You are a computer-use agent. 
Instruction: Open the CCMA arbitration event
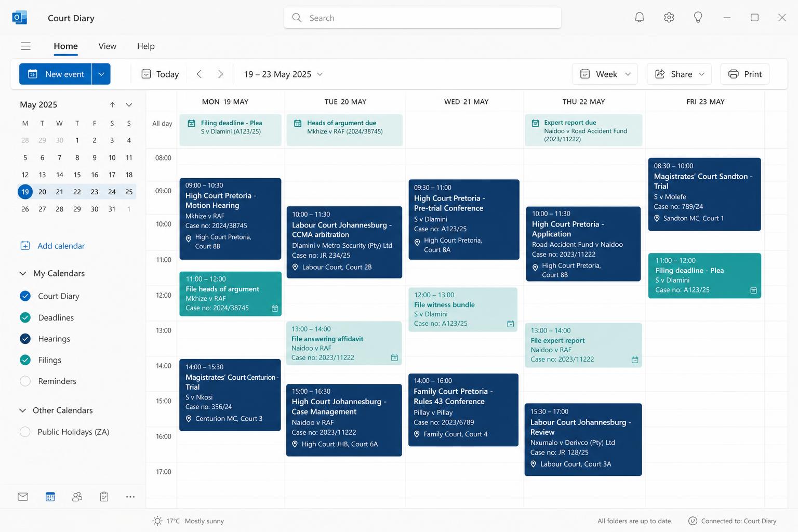point(344,242)
